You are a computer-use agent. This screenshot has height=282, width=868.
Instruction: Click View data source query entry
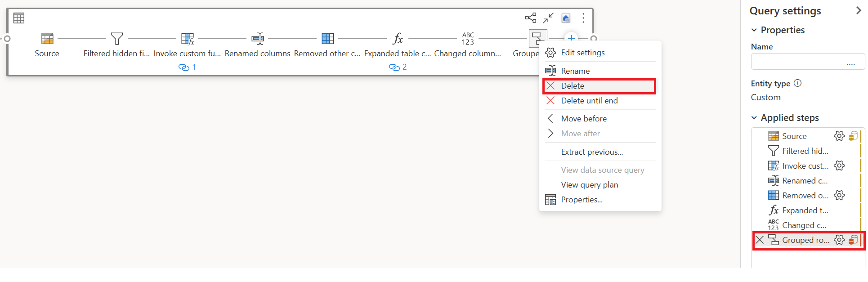click(600, 170)
